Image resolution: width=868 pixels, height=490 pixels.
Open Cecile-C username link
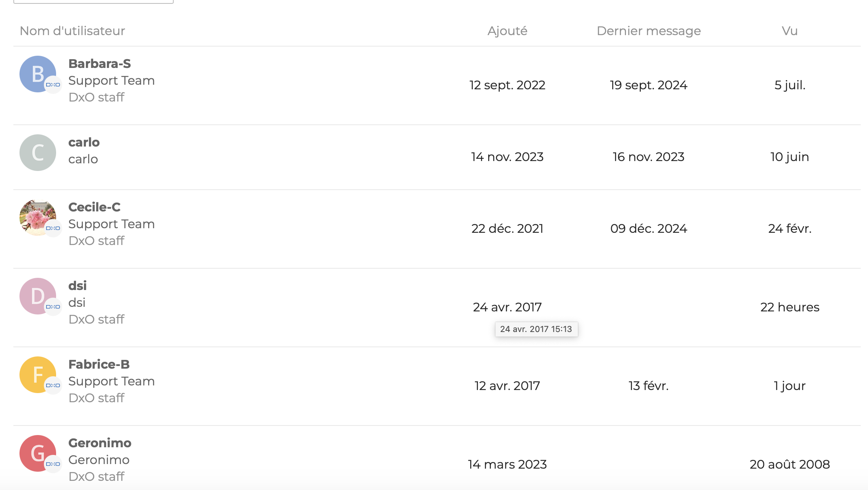[x=94, y=207]
